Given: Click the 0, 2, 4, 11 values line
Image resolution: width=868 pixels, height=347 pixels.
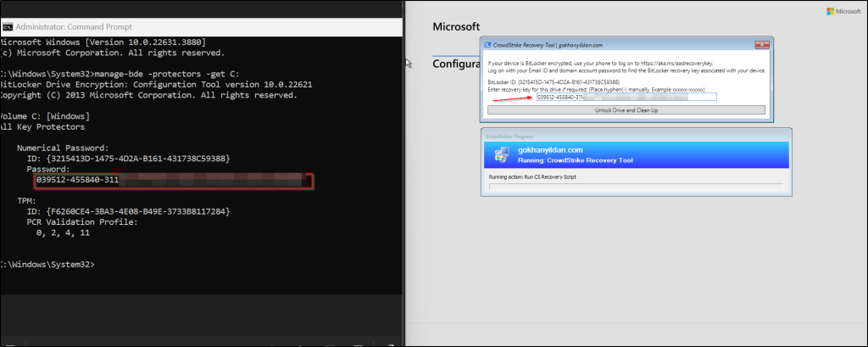Looking at the screenshot, I should coord(63,233).
